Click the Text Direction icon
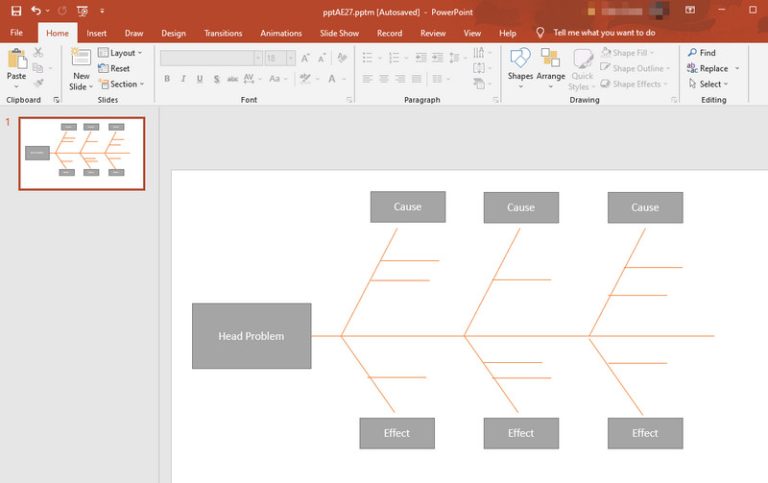 tap(479, 52)
